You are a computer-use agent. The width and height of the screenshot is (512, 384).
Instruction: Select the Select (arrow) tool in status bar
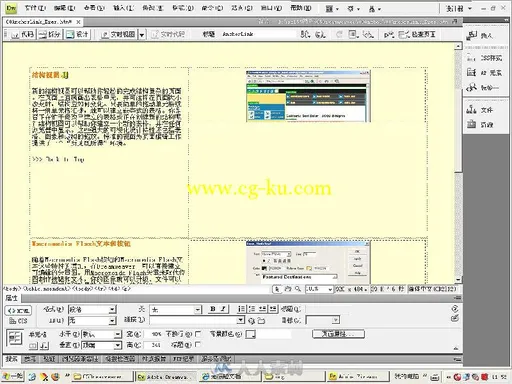coord(277,289)
